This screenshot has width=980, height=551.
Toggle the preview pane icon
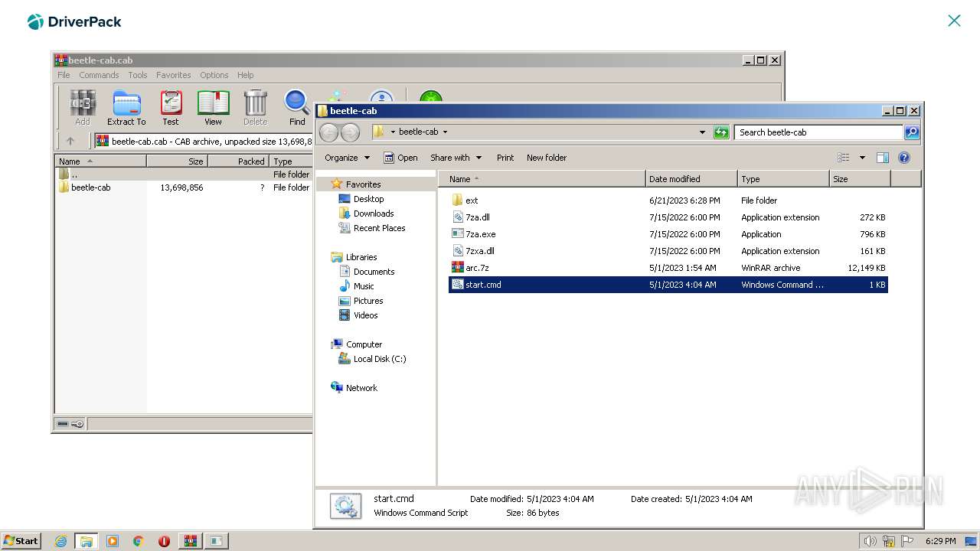(882, 158)
